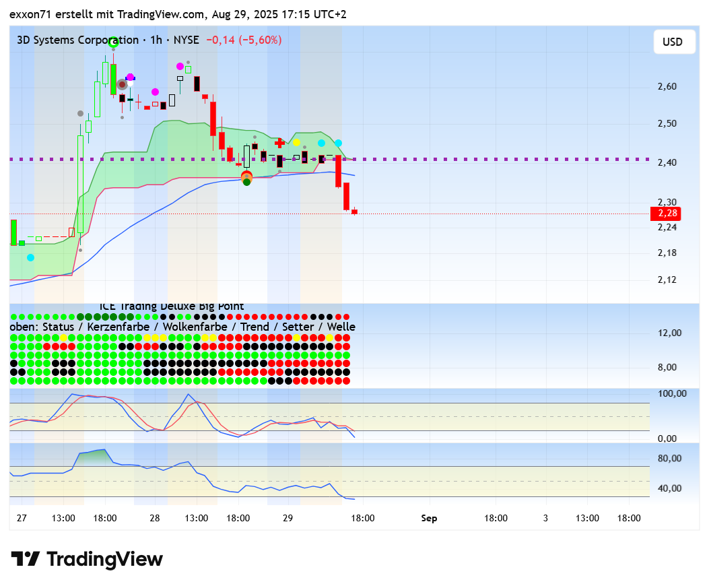
Task: Click the red 2,28 current price label
Action: 665,214
